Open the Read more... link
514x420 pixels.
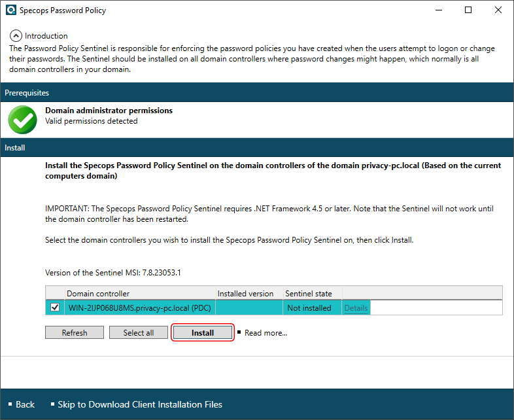pos(266,333)
